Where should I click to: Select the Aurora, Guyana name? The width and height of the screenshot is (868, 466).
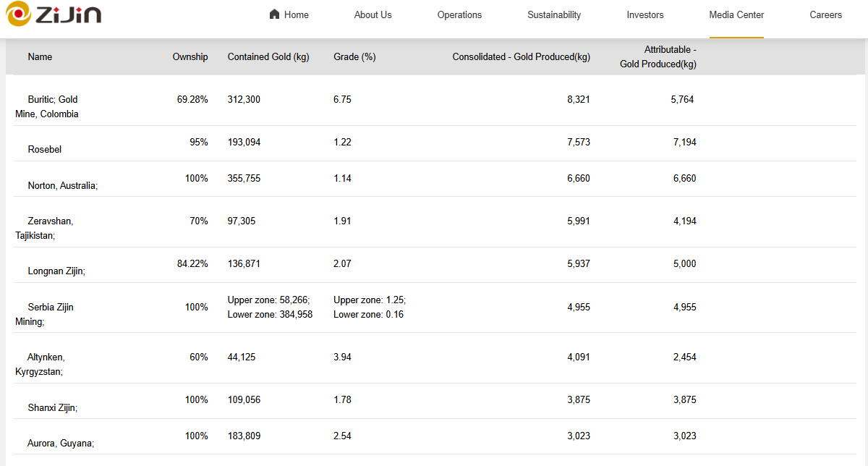[x=61, y=443]
